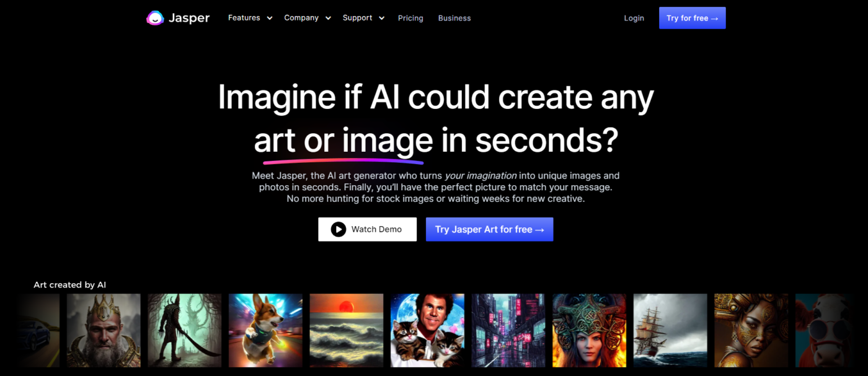Click the Login link
868x376 pixels.
(x=634, y=18)
